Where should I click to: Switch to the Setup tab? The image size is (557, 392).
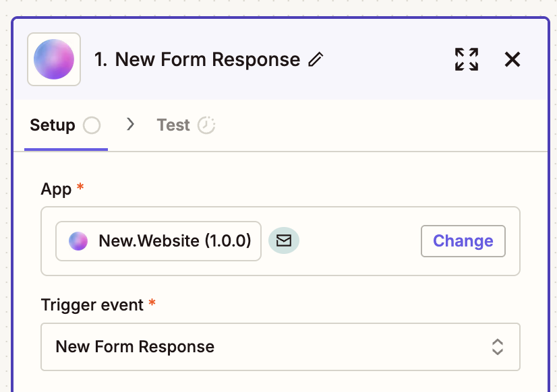tap(53, 125)
